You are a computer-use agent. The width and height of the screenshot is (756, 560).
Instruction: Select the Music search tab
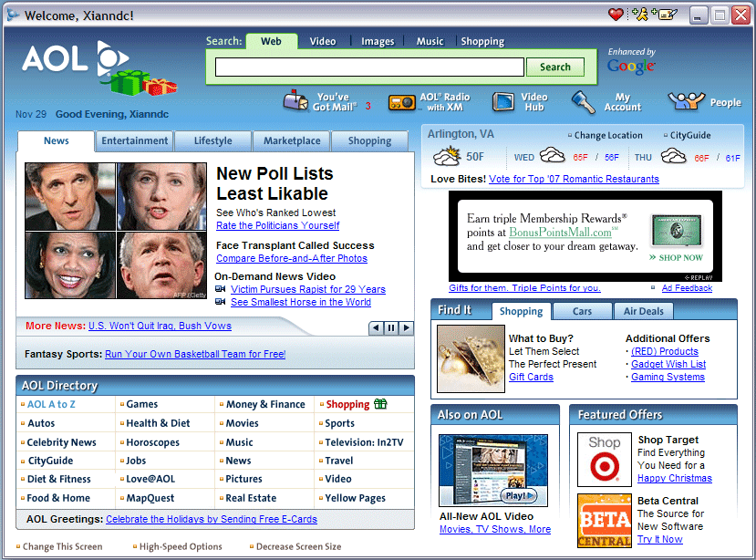tap(430, 41)
